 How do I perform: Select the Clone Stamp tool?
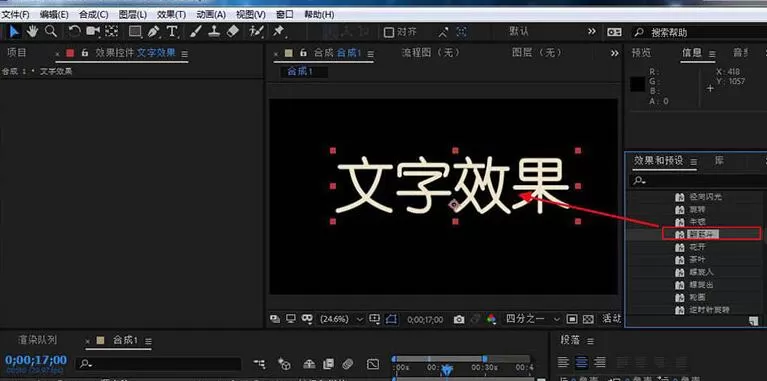214,32
